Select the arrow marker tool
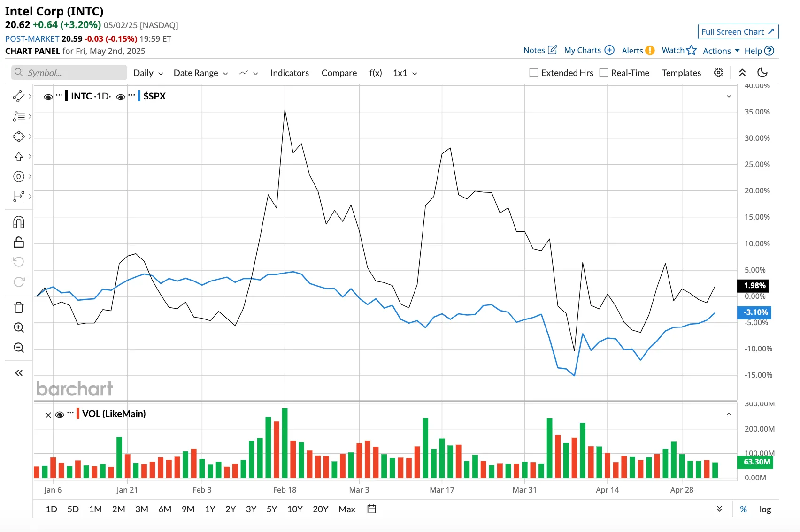800x532 pixels. (18, 157)
